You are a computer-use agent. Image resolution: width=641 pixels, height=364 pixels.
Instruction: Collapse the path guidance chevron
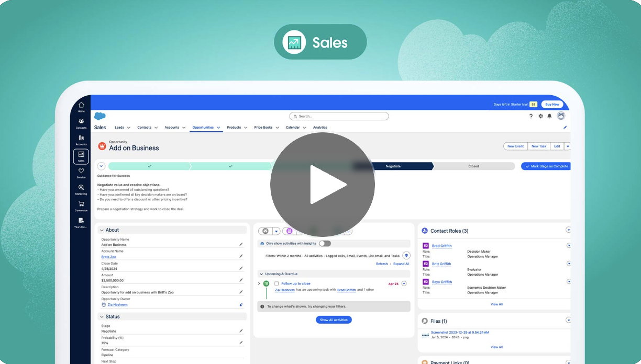click(x=102, y=166)
